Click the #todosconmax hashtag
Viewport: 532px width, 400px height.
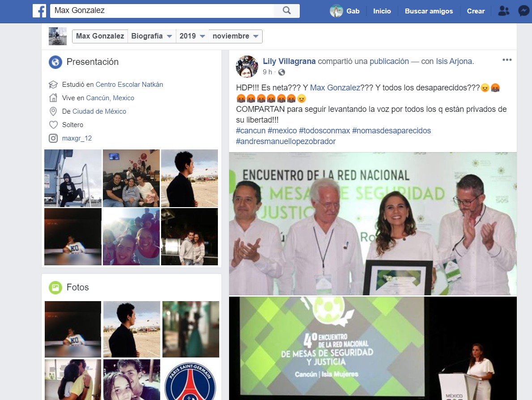coord(324,131)
